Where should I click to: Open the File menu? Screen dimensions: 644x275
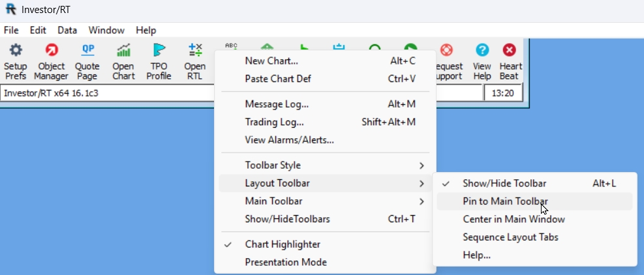point(11,31)
